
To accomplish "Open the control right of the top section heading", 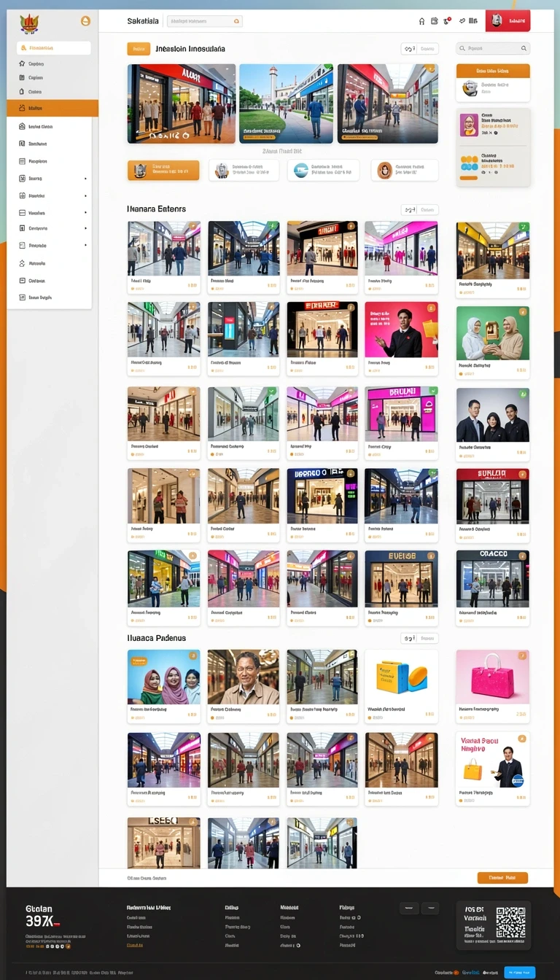I will 419,49.
